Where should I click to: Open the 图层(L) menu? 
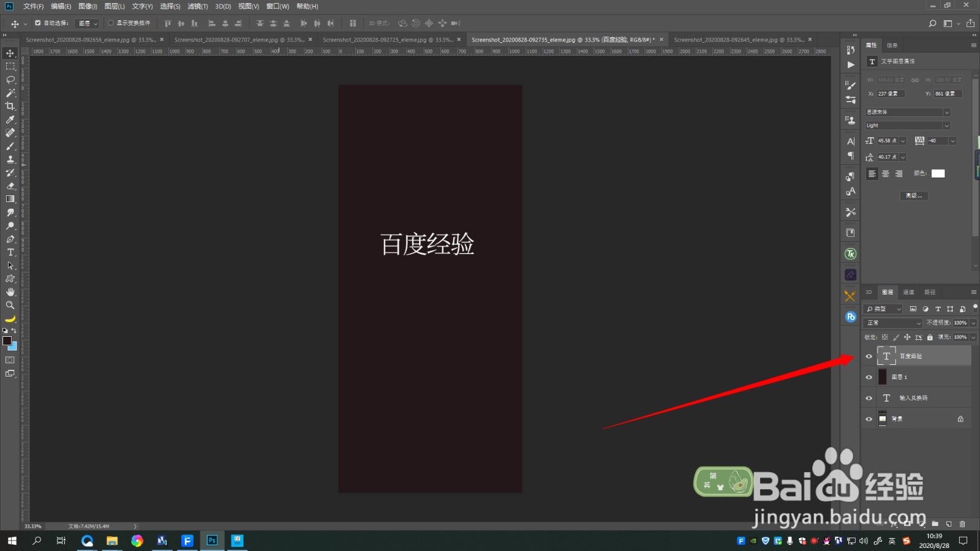pos(115,6)
